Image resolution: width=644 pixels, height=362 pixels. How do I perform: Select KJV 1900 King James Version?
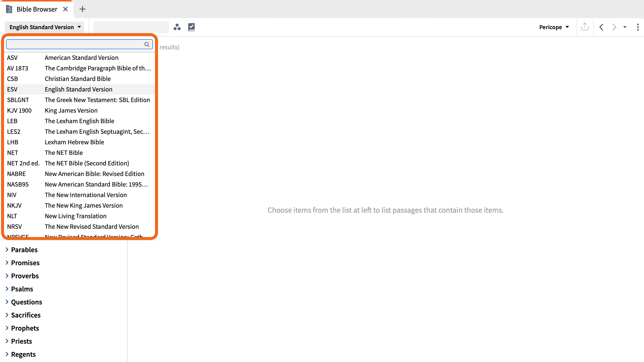(x=79, y=110)
